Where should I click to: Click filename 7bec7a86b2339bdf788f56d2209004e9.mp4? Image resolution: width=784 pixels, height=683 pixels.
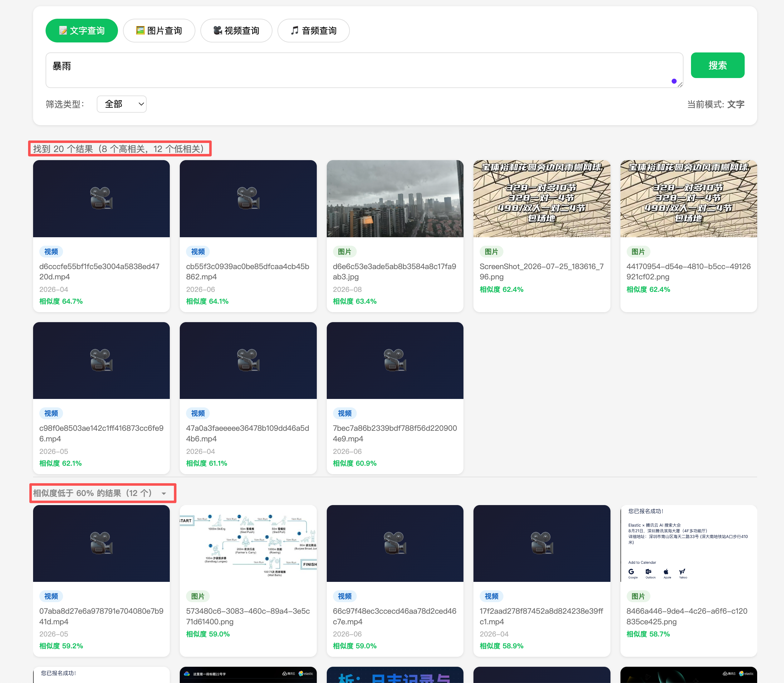click(395, 433)
